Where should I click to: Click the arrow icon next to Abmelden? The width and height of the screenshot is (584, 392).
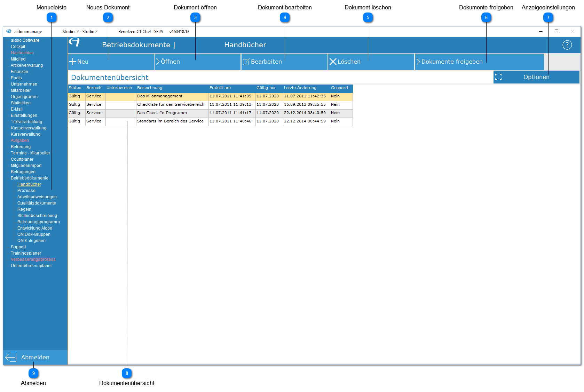11,357
